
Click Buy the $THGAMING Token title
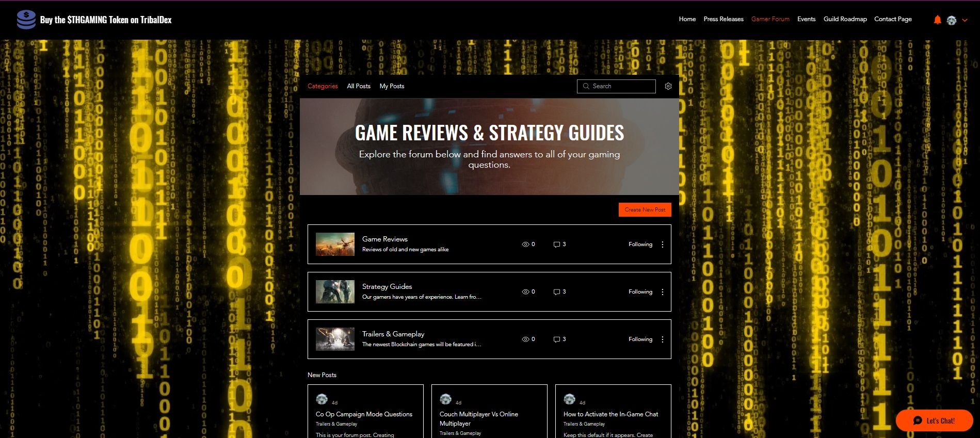coord(106,20)
